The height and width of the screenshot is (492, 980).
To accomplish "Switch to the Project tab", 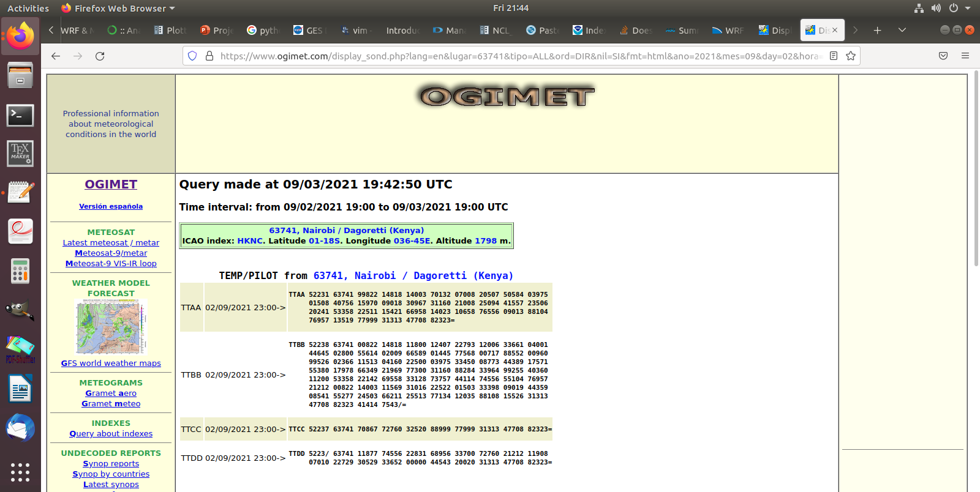I will [x=216, y=30].
